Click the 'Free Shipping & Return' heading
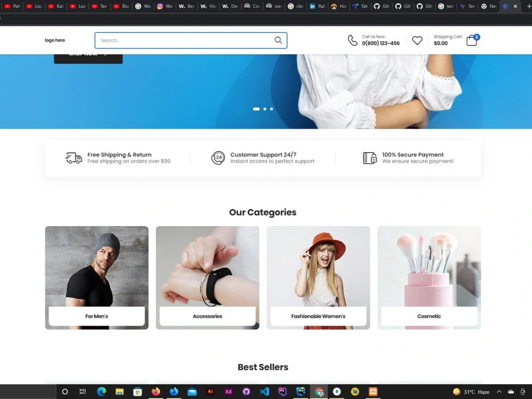Screen dimensions: 532x399 [119, 155]
